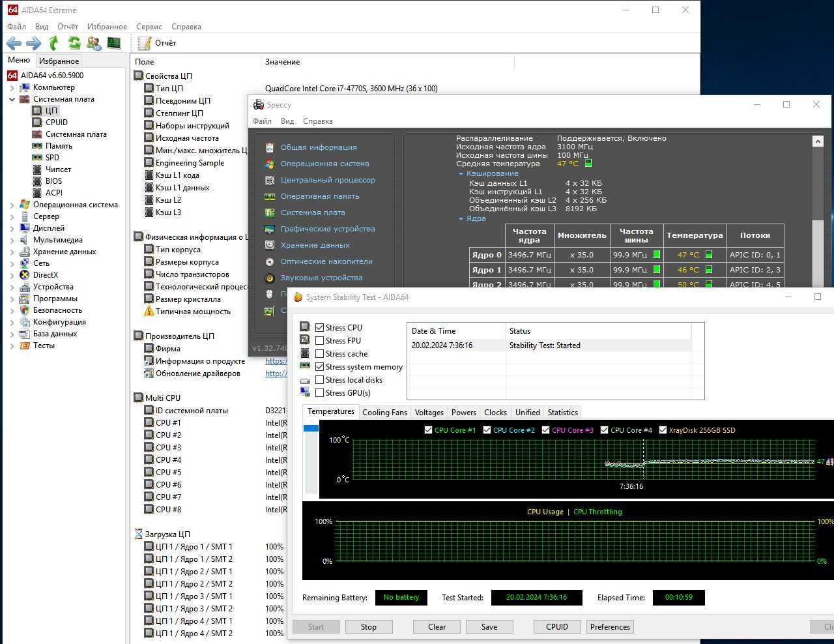Click the Центральный процессор icon in Speccy

click(270, 180)
